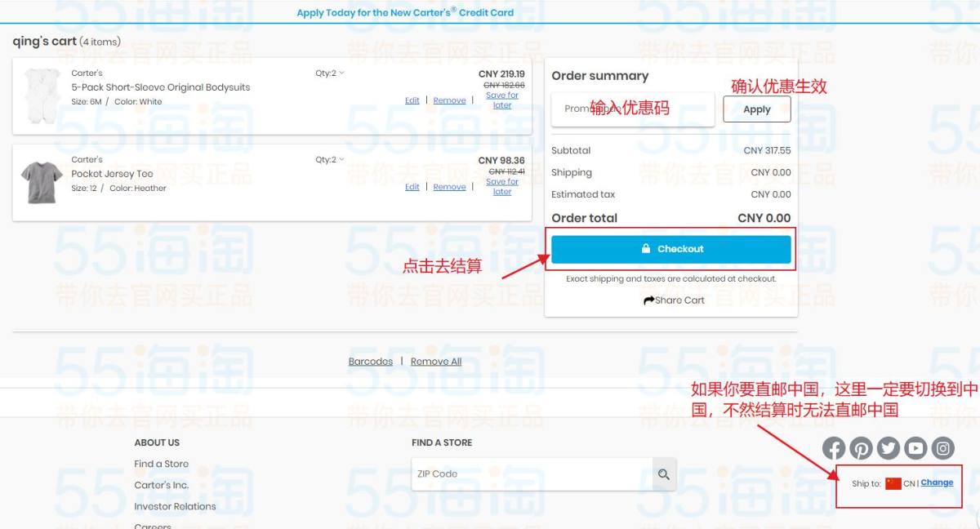Open the Find a Store footer link
Image resolution: width=980 pixels, height=529 pixels.
pyautogui.click(x=162, y=464)
